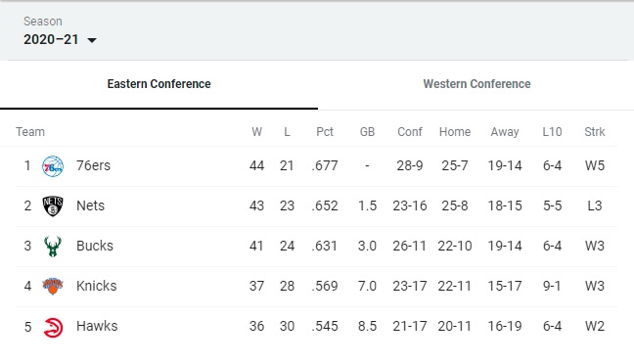Click the Bucks deer logo

click(x=53, y=247)
